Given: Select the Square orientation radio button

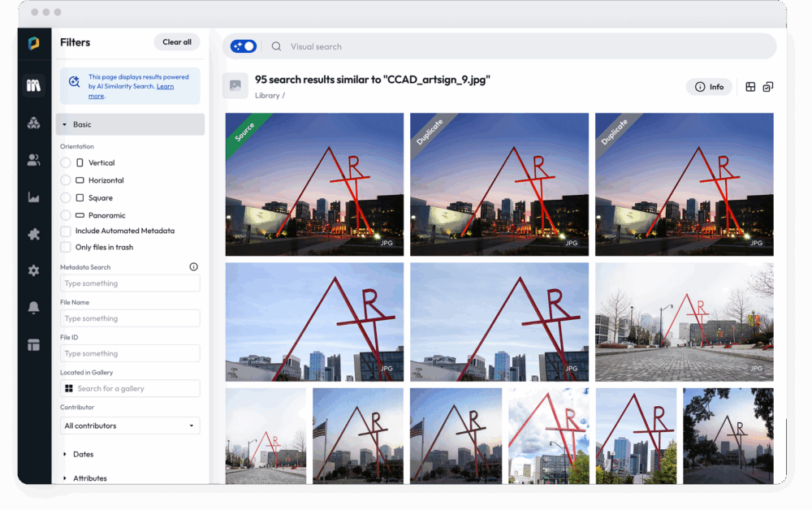Looking at the screenshot, I should point(65,198).
